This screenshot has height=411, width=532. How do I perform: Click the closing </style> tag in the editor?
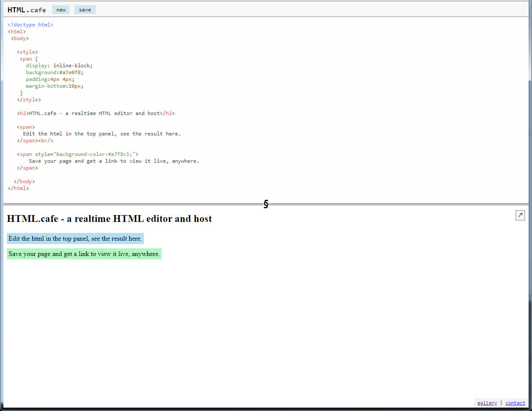coord(29,99)
